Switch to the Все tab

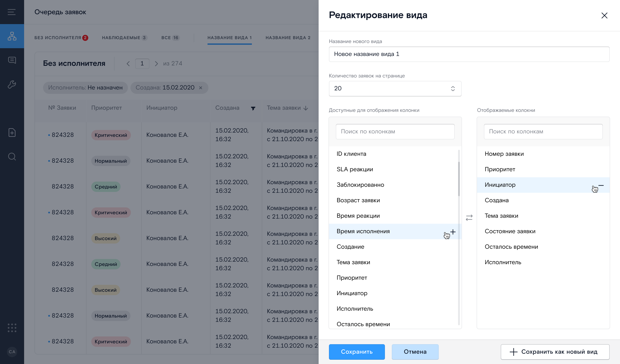point(170,38)
